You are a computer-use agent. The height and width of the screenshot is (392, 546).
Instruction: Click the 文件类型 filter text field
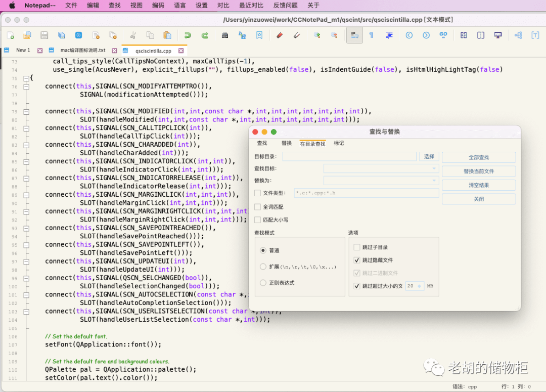pos(367,193)
